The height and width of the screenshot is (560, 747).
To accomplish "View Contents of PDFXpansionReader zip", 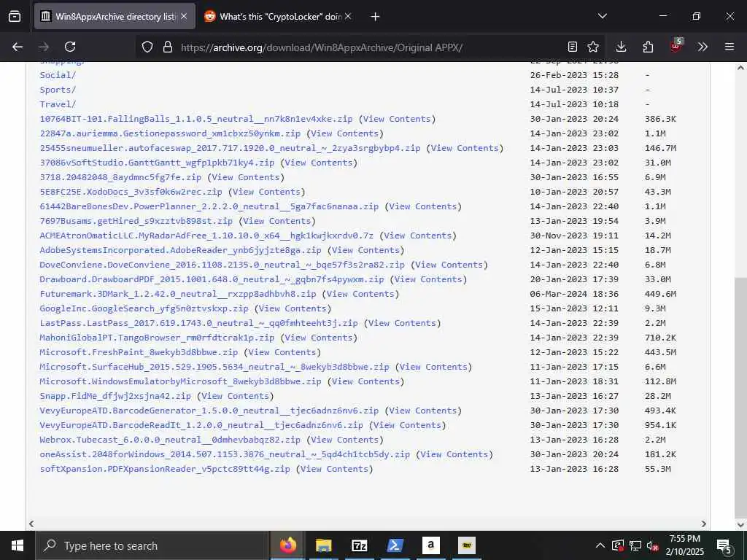I will [x=334, y=469].
